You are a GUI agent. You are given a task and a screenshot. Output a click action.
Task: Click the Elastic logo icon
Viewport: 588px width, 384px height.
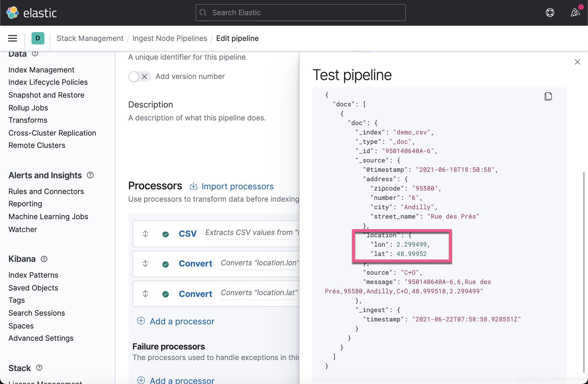coord(12,12)
